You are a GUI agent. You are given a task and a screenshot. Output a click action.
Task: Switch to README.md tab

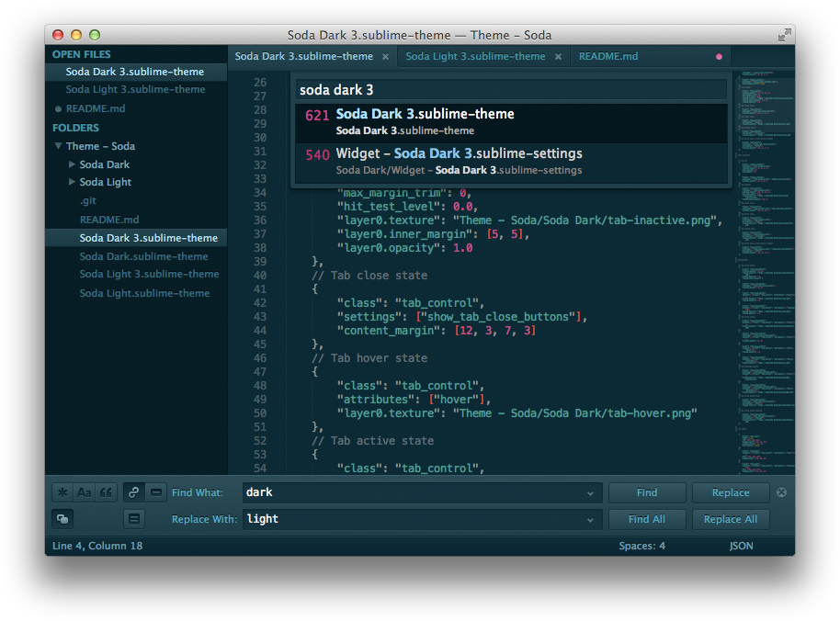coord(608,56)
